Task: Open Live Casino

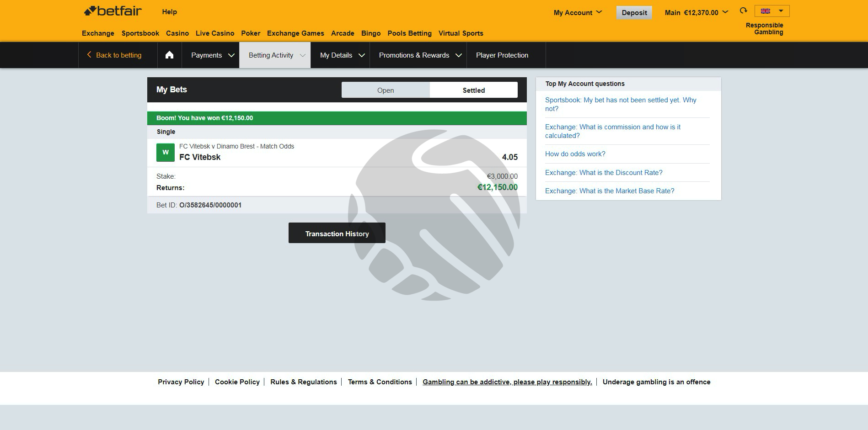Action: pyautogui.click(x=215, y=33)
